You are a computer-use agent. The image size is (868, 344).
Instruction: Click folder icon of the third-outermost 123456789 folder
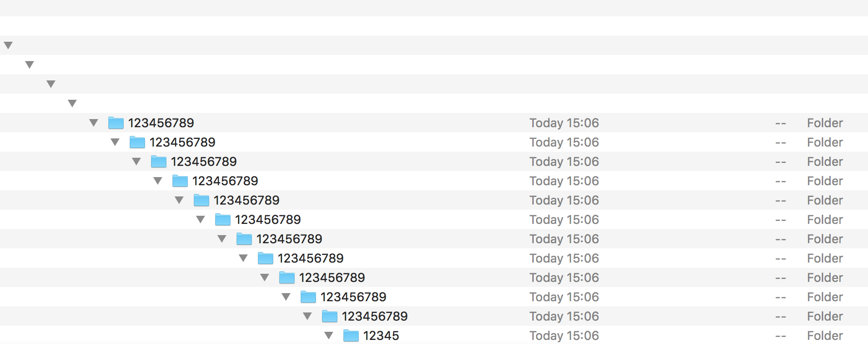point(159,162)
